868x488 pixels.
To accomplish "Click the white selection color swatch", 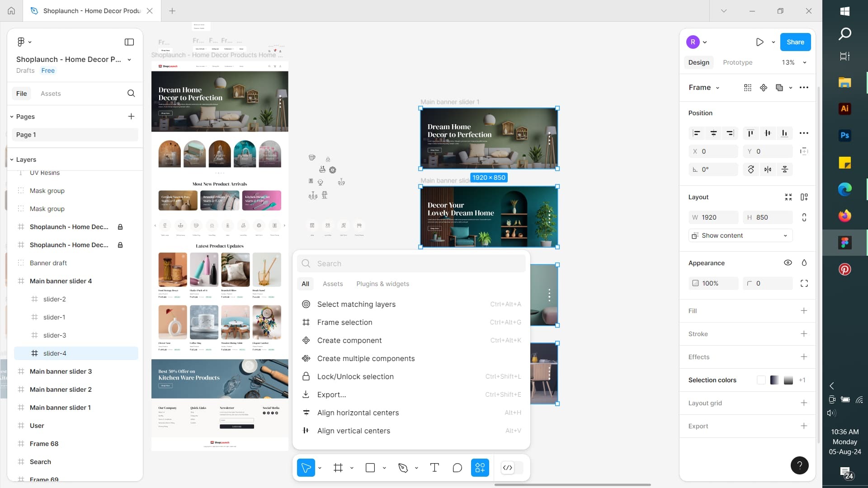I will [x=761, y=380].
